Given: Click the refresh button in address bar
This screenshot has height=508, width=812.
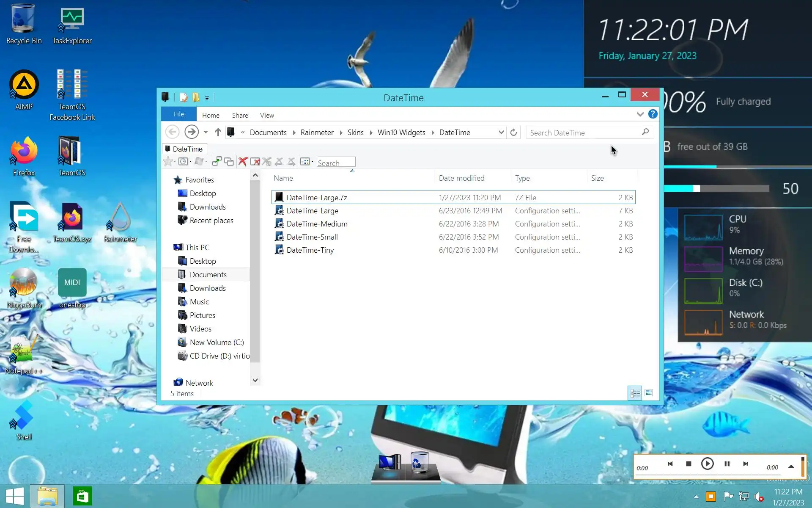Looking at the screenshot, I should [x=513, y=133].
